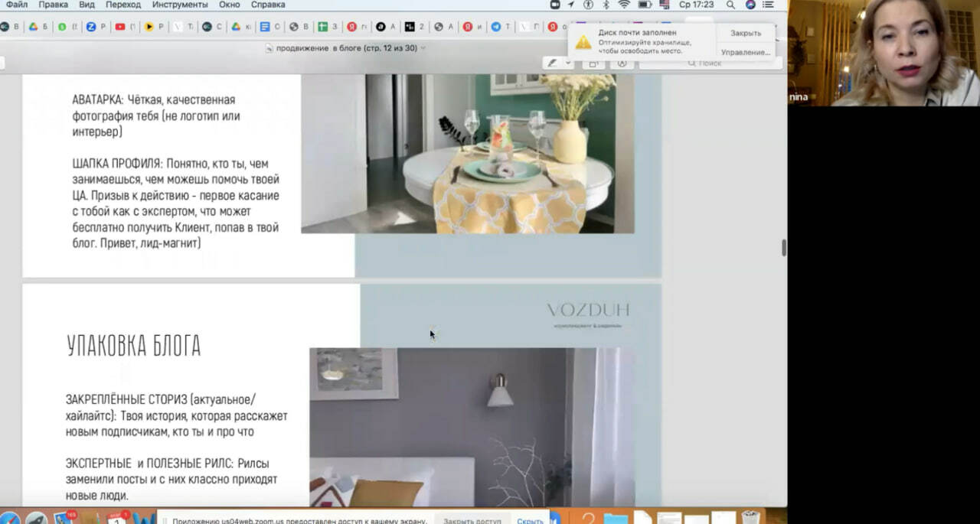Switch to the Telegram browser tab
The width and height of the screenshot is (980, 524).
[496, 27]
